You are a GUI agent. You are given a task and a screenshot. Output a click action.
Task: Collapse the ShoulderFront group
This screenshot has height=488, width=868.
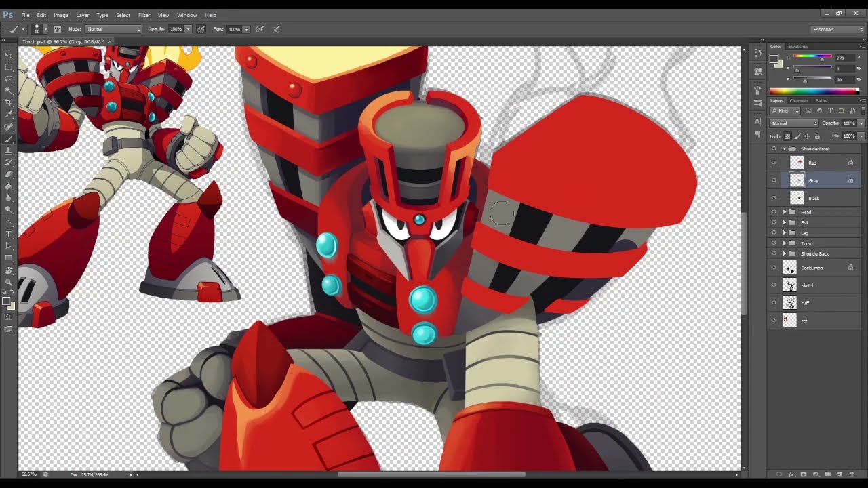point(785,149)
